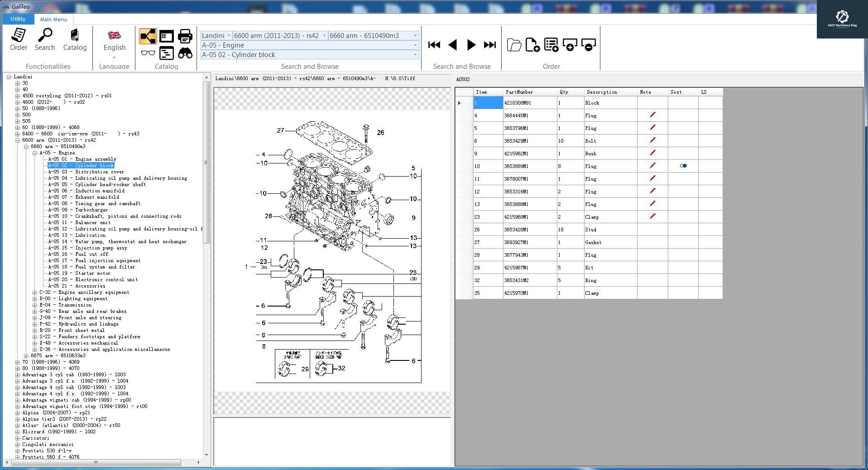
Task: Select the catalog tree view icon
Action: tap(148, 36)
